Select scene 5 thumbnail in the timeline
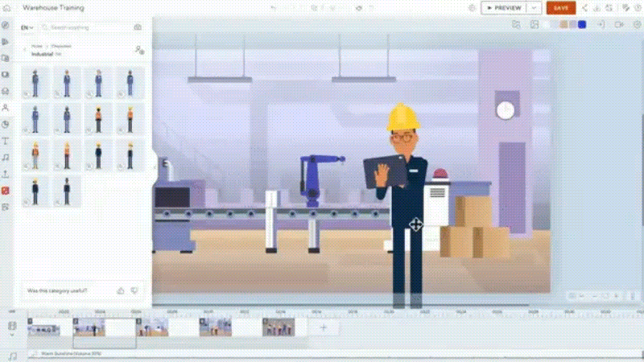The image size is (644, 362). (x=279, y=327)
